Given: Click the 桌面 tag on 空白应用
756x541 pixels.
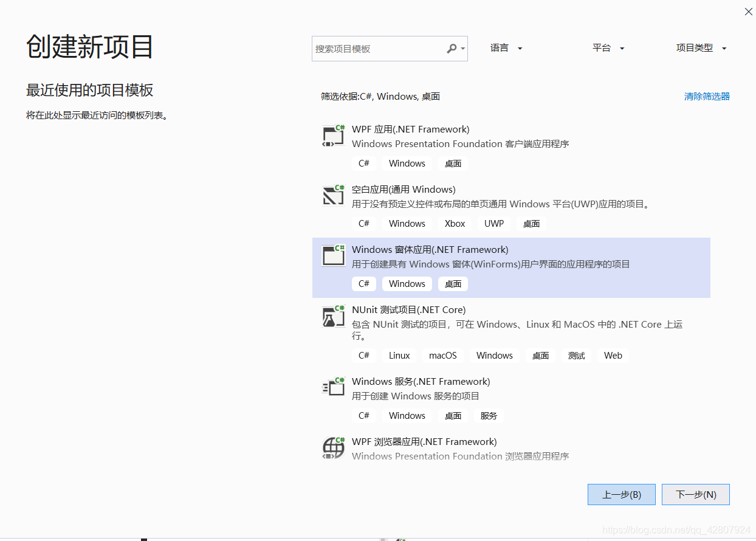Looking at the screenshot, I should pos(532,223).
